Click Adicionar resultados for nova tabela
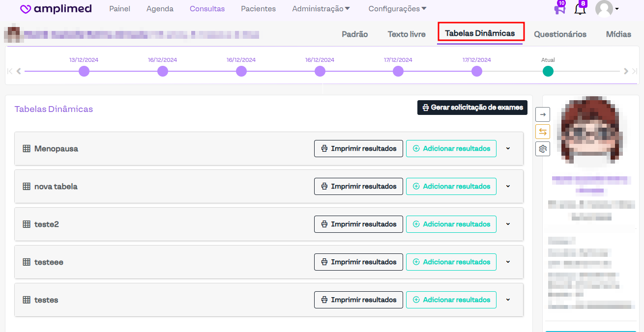Viewport: 644px width, 332px height. (451, 187)
